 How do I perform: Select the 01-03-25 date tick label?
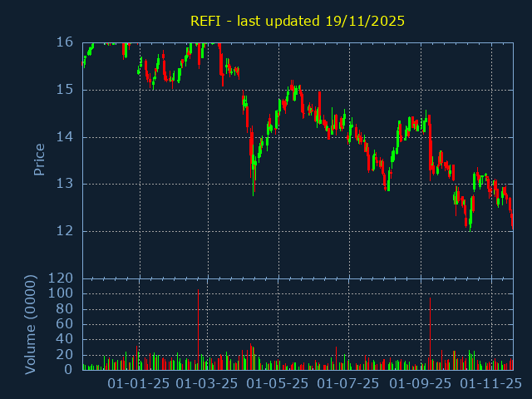coord(208,384)
